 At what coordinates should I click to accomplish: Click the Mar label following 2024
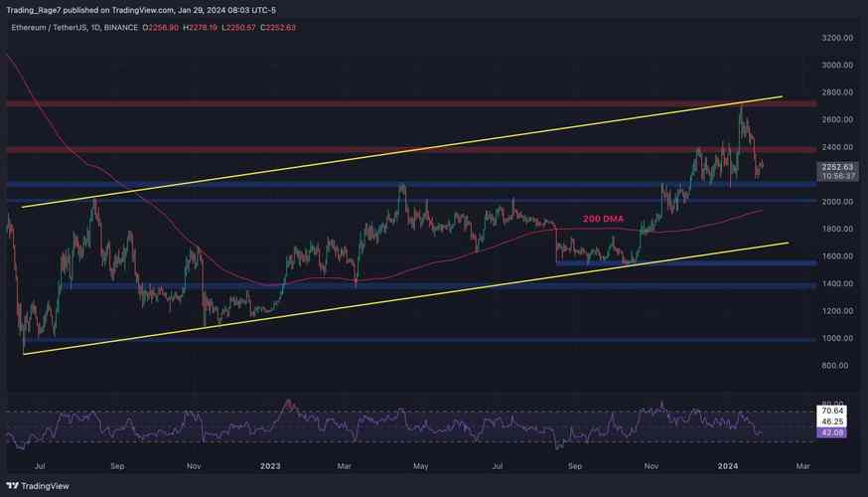click(x=802, y=466)
